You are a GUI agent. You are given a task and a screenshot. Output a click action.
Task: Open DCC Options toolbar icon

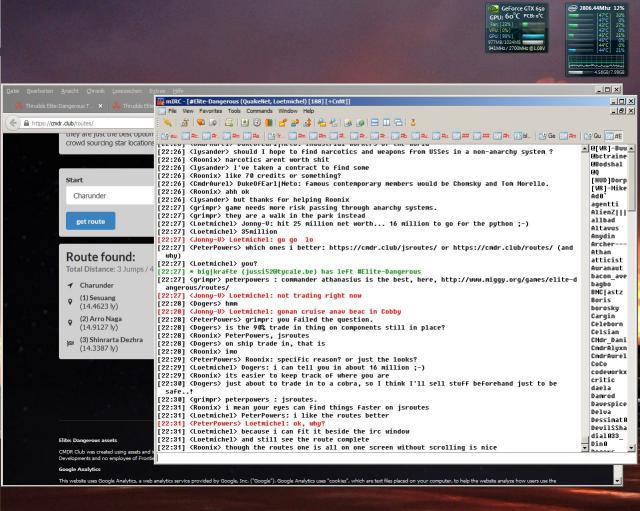pos(308,122)
